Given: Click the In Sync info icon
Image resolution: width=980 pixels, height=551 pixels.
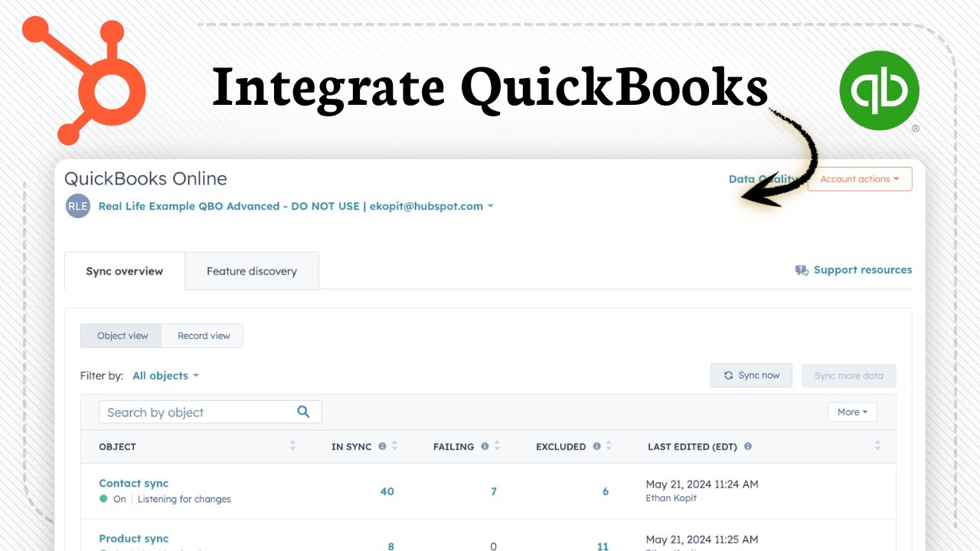Looking at the screenshot, I should coord(382,446).
